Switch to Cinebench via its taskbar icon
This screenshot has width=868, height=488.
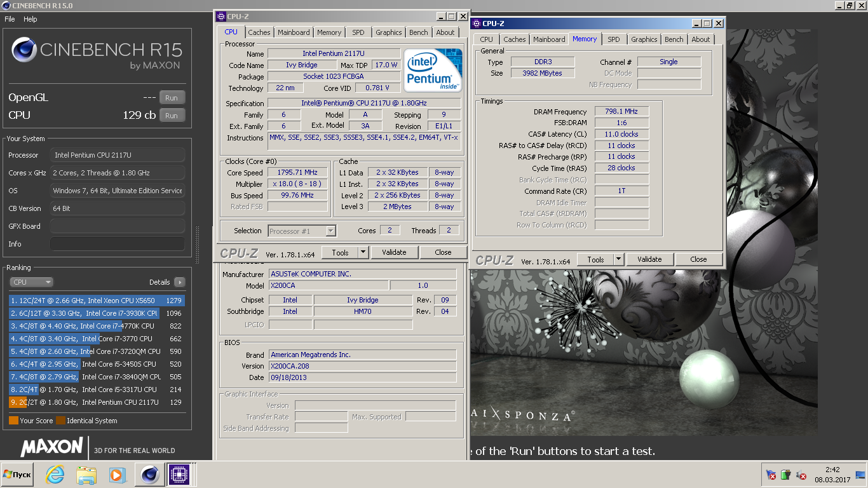150,475
